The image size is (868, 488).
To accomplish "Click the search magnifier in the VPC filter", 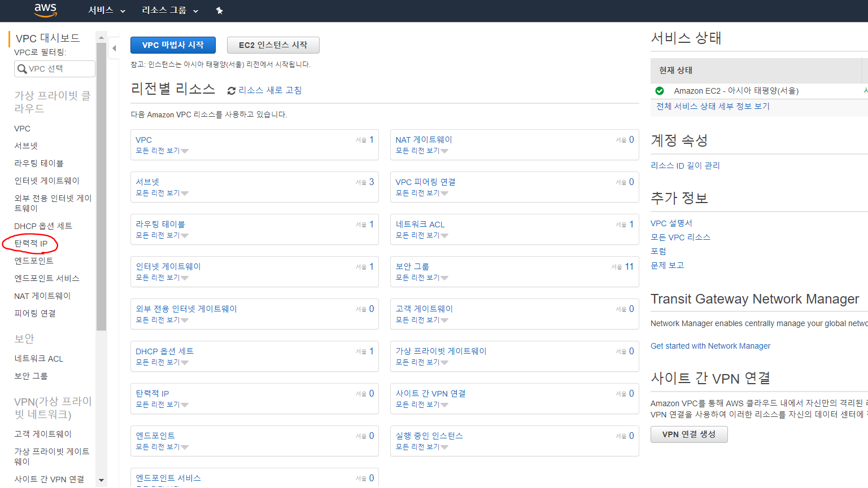I will 22,69.
